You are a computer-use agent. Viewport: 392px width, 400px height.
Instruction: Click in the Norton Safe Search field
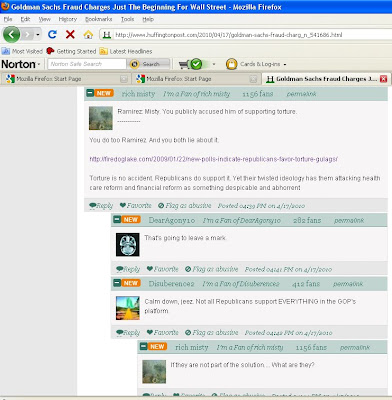coord(87,64)
